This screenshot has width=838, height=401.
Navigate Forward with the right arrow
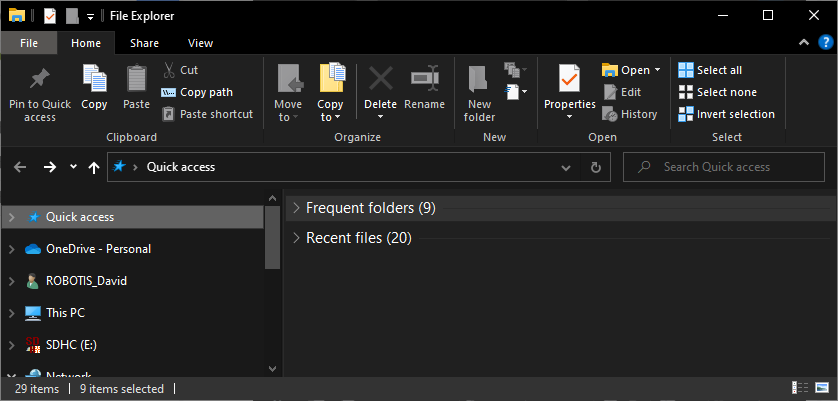click(50, 167)
